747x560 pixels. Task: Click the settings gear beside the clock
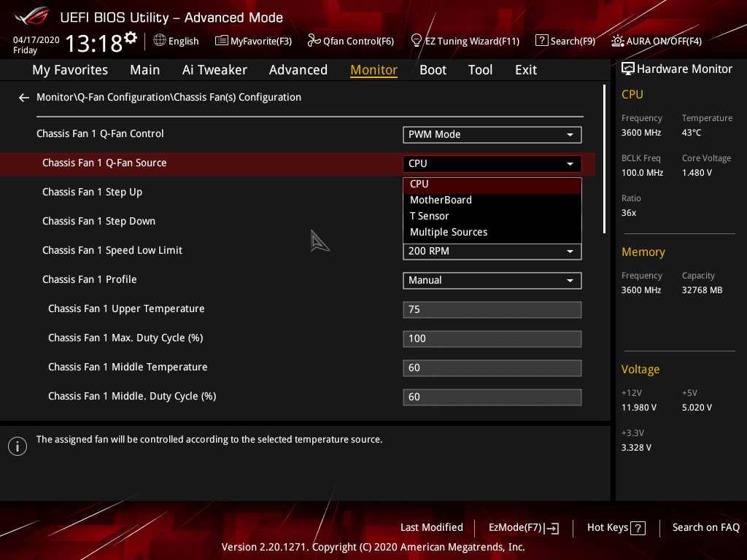pos(131,38)
